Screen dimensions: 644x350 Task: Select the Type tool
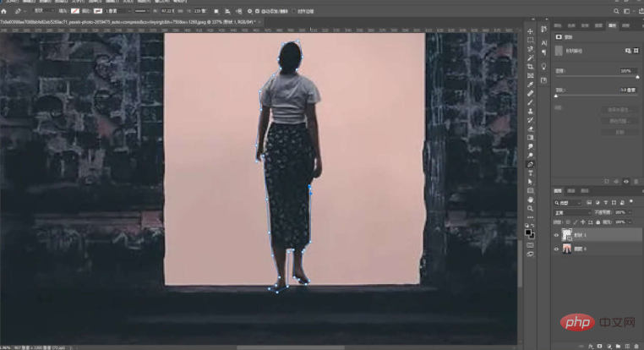(x=530, y=173)
